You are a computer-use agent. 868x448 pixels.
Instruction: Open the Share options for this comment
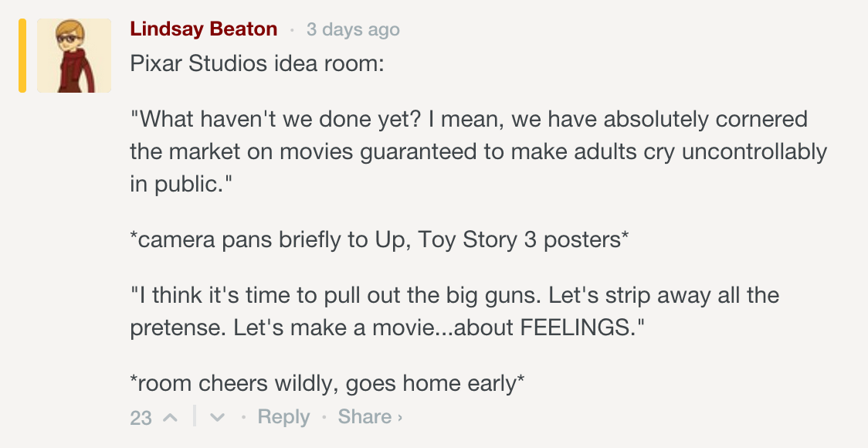tap(364, 417)
